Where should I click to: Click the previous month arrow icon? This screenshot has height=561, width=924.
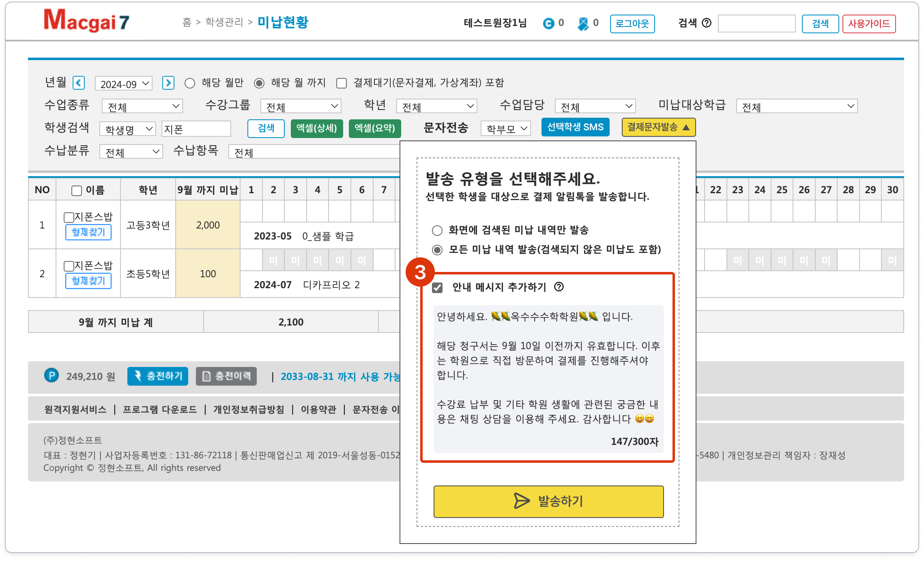click(79, 83)
